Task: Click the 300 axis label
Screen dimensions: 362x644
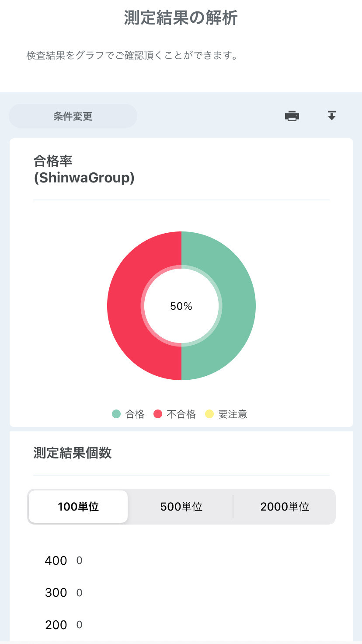Action: click(56, 593)
